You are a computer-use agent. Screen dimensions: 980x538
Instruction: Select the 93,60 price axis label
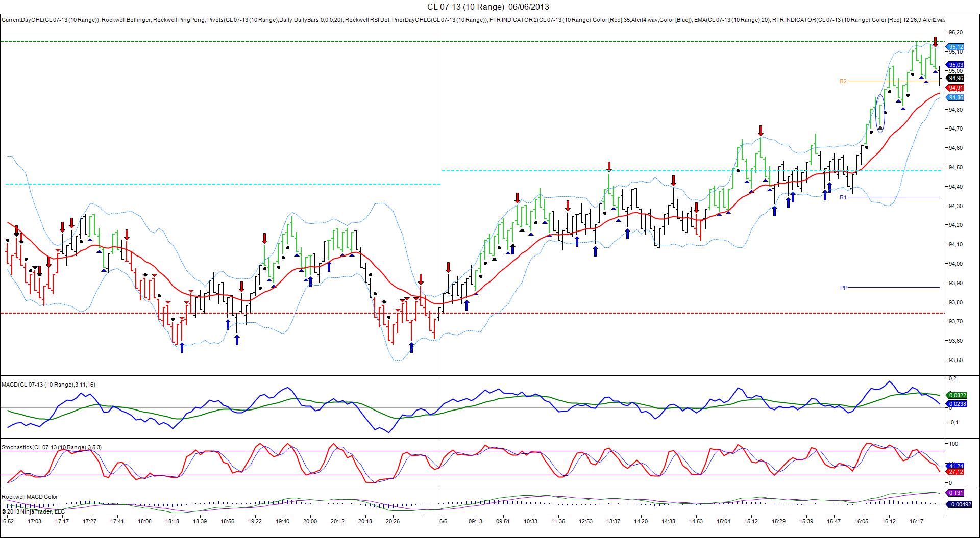click(955, 341)
